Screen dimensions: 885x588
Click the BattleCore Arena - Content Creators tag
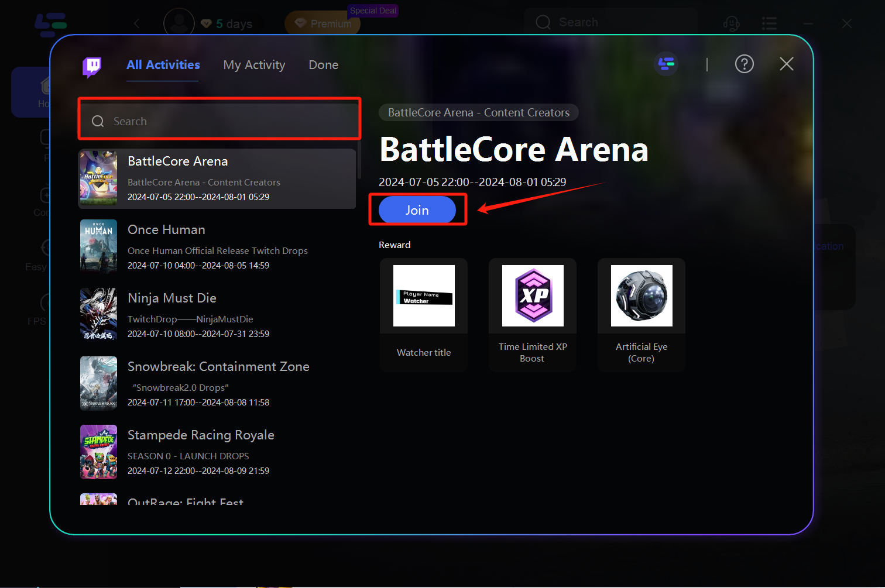[479, 112]
